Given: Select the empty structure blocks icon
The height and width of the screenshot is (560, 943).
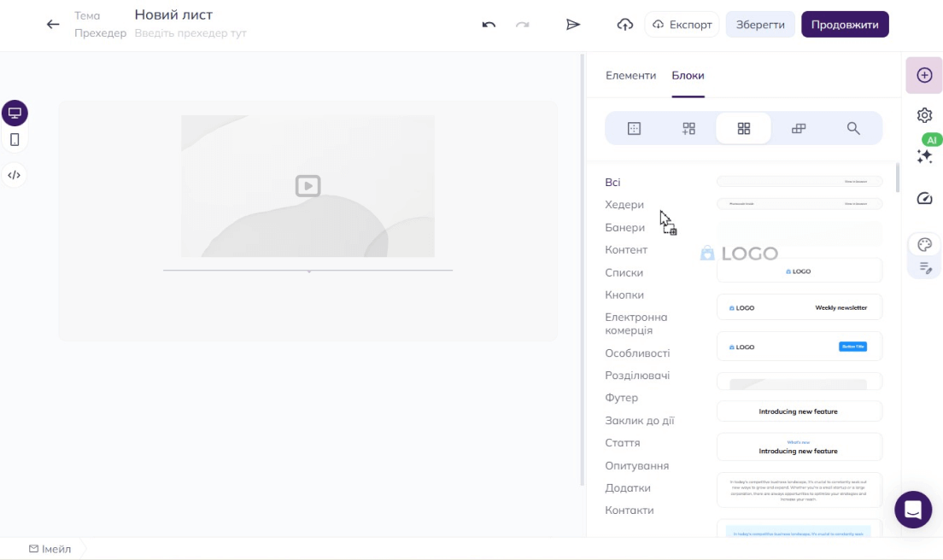Looking at the screenshot, I should click(634, 128).
